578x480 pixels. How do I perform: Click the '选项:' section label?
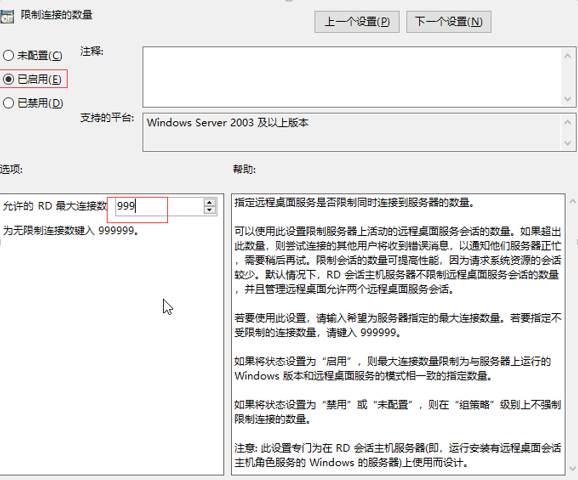point(11,169)
